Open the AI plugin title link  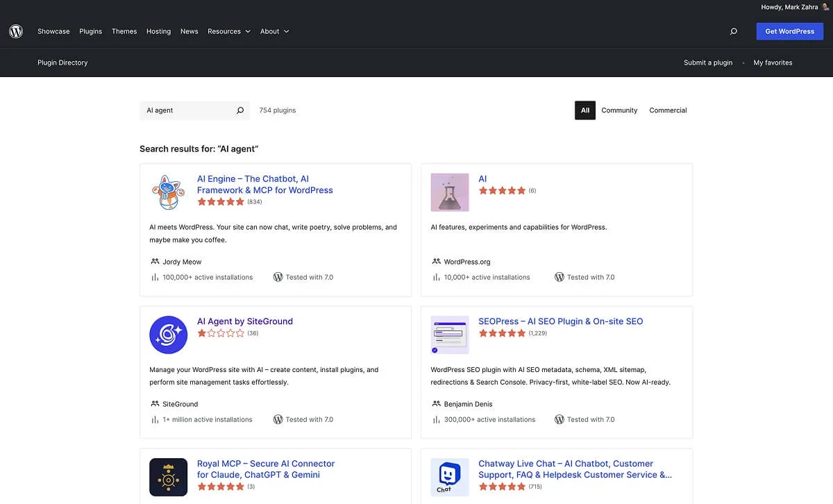(482, 179)
